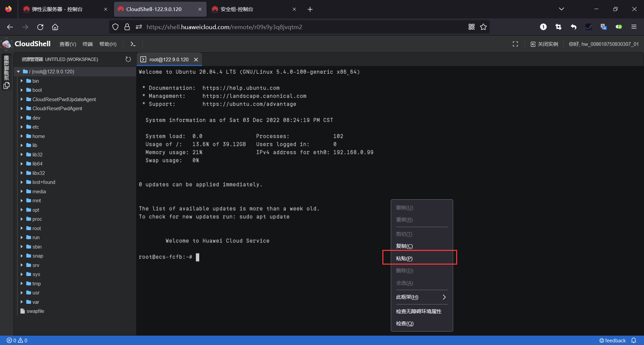Open the 终端 menu

point(88,44)
